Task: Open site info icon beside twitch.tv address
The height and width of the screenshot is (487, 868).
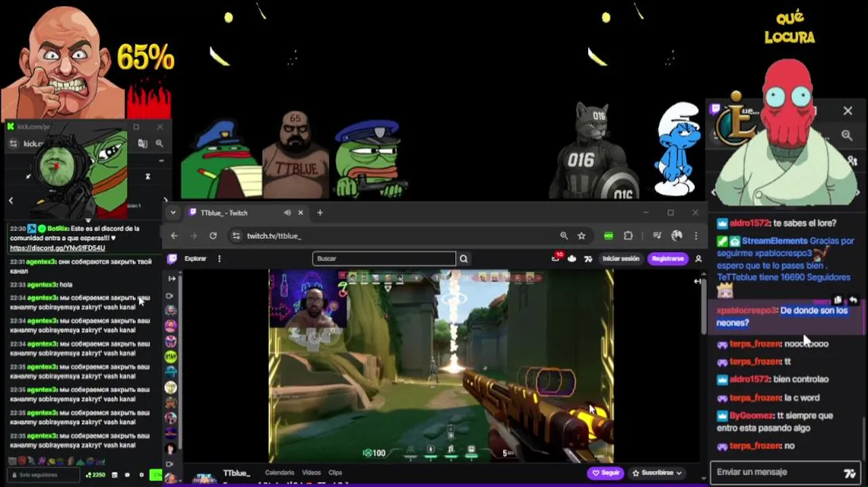Action: [x=236, y=235]
